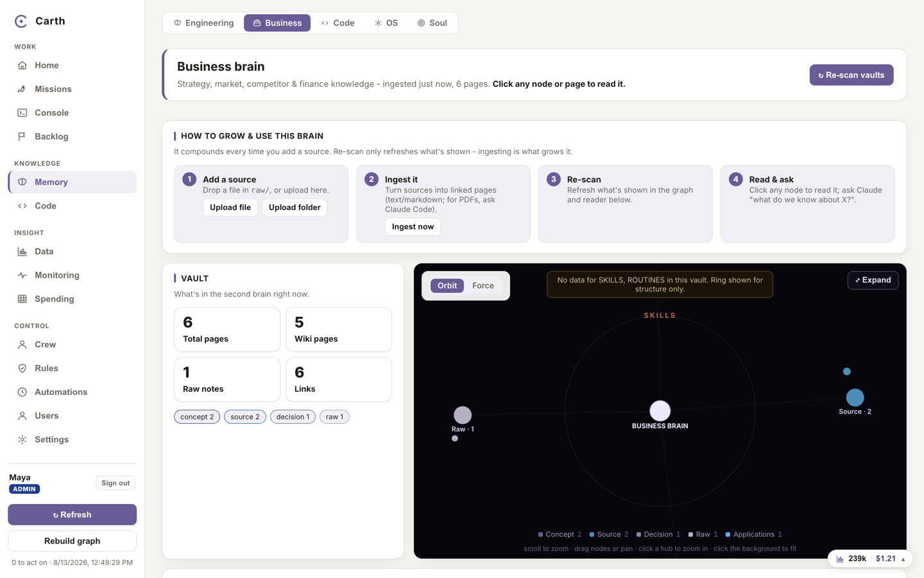
Task: Click the Upload file button
Action: [x=230, y=207]
